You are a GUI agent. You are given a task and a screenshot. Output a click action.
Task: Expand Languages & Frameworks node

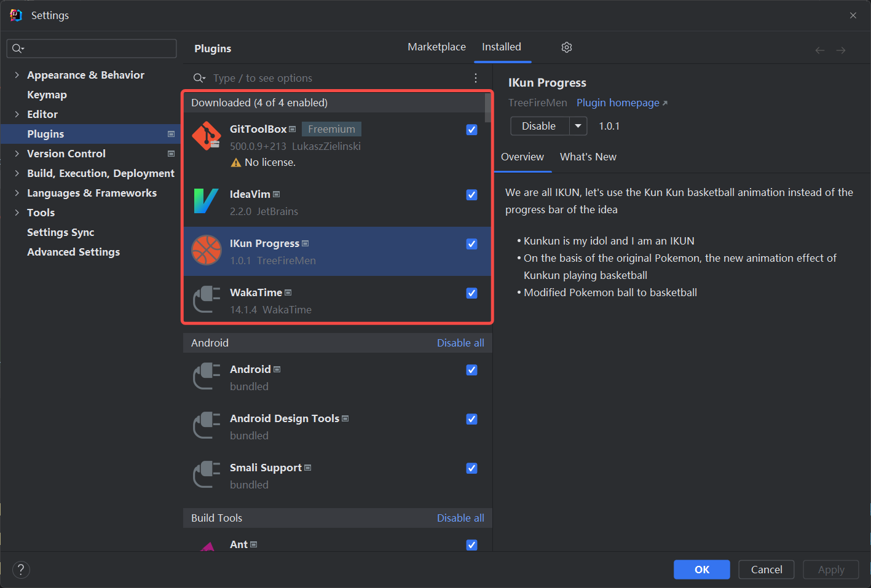coord(17,193)
